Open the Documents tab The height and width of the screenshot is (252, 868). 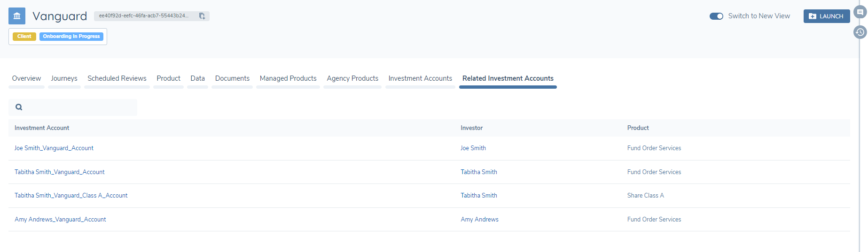coord(232,78)
